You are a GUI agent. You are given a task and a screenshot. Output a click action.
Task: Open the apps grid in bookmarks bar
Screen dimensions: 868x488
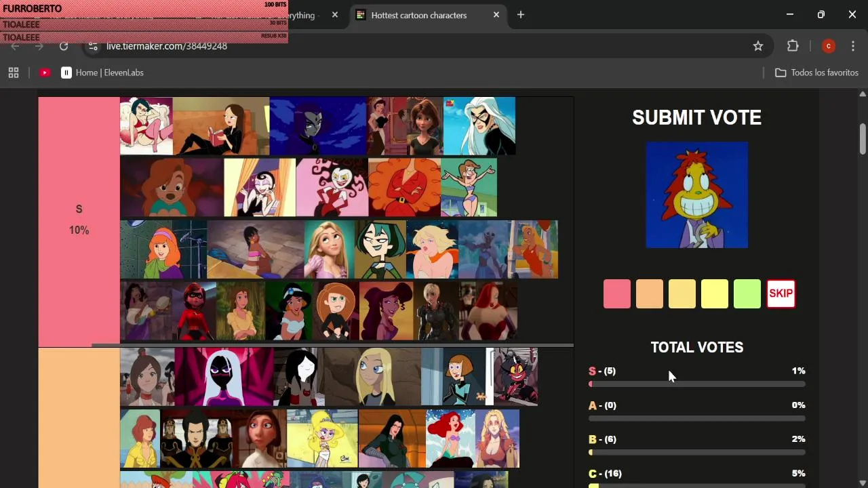coord(14,73)
